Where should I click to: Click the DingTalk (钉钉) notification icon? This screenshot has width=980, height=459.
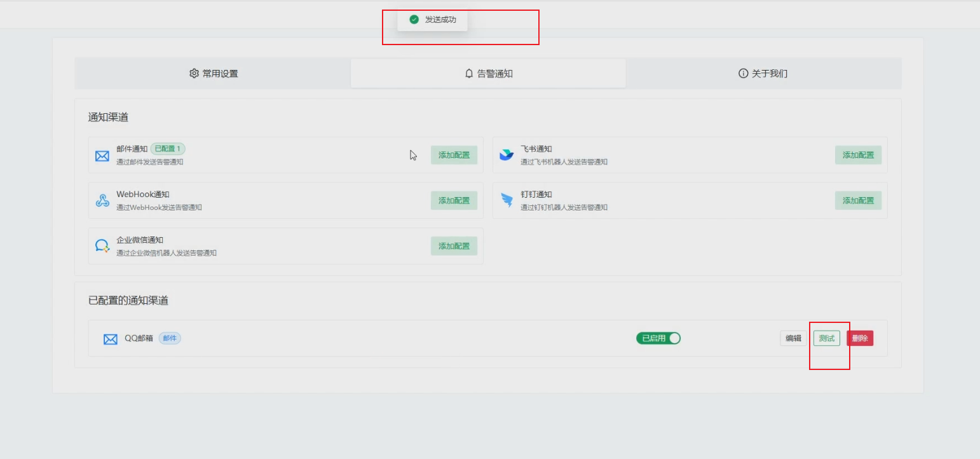[507, 200]
